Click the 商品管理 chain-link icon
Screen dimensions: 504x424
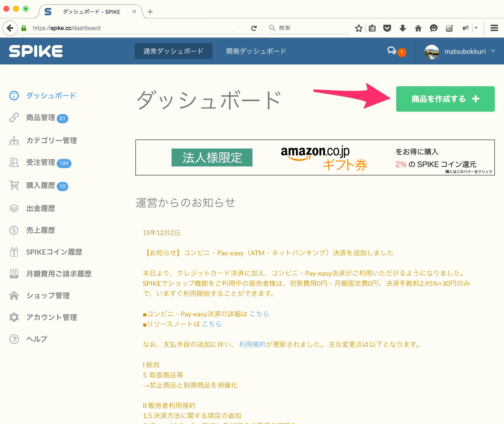pos(14,118)
